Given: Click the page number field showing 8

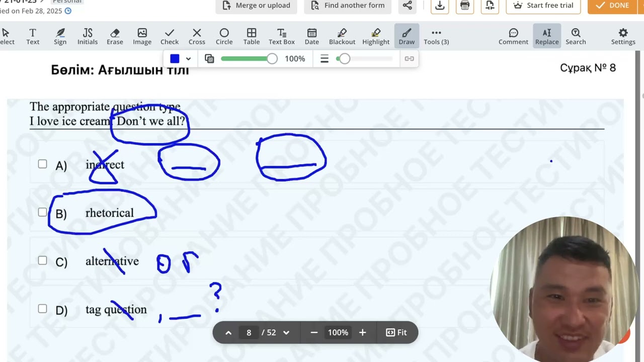Looking at the screenshot, I should coord(249,332).
